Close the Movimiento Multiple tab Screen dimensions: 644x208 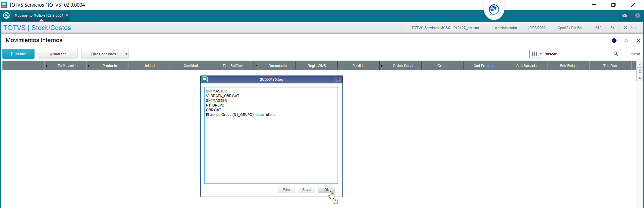click(x=67, y=15)
